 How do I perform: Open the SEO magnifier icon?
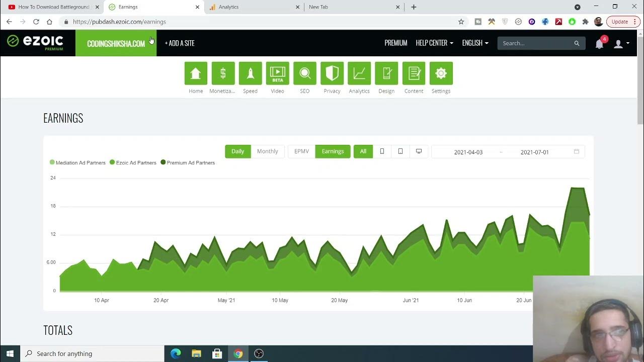tap(304, 73)
